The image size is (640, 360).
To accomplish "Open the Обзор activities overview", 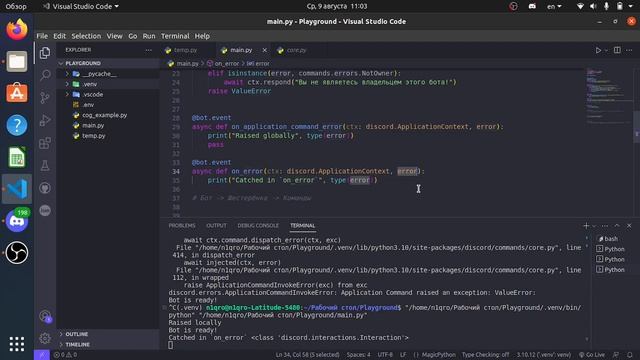I will pos(16,6).
